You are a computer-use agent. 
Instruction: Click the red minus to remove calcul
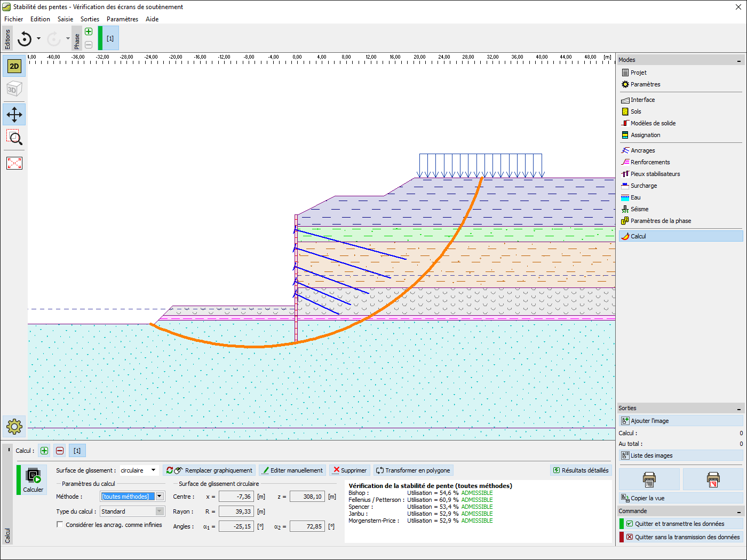tap(60, 451)
